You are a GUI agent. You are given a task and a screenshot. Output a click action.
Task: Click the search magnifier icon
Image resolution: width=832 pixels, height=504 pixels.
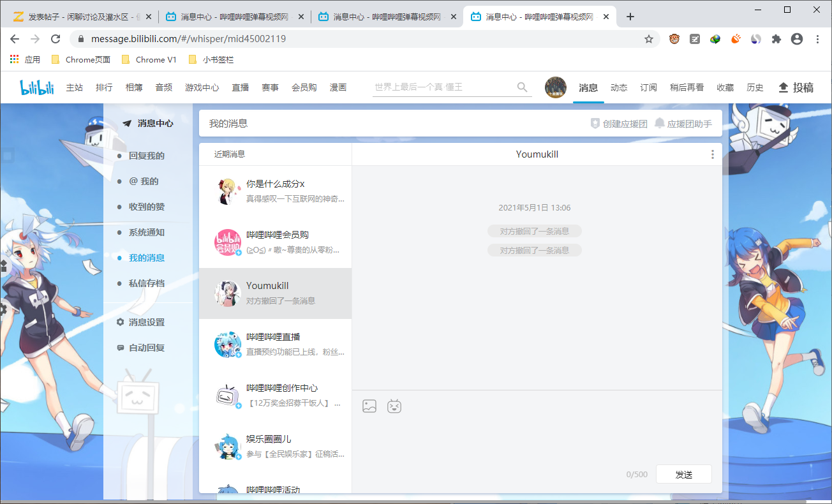point(522,87)
